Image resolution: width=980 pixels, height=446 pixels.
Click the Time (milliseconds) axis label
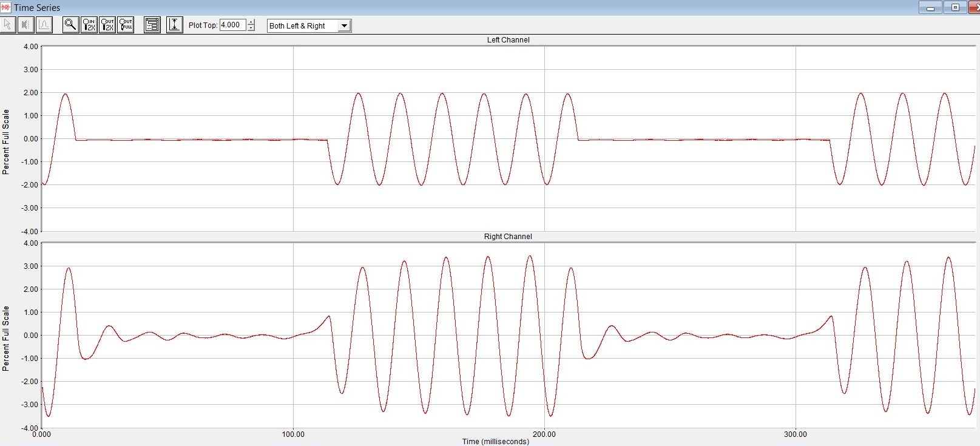tap(495, 441)
